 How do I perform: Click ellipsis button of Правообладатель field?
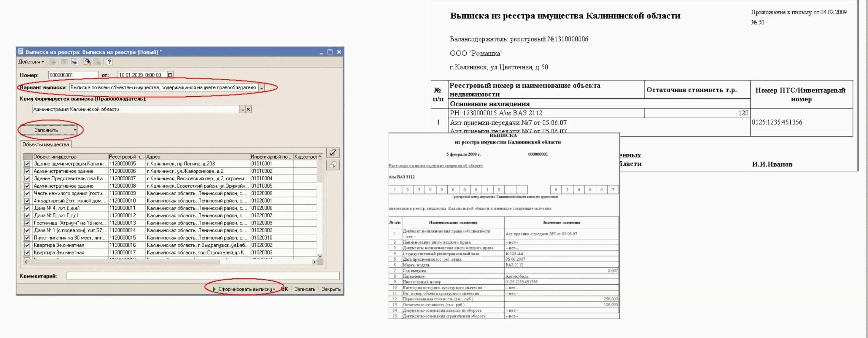pos(242,109)
